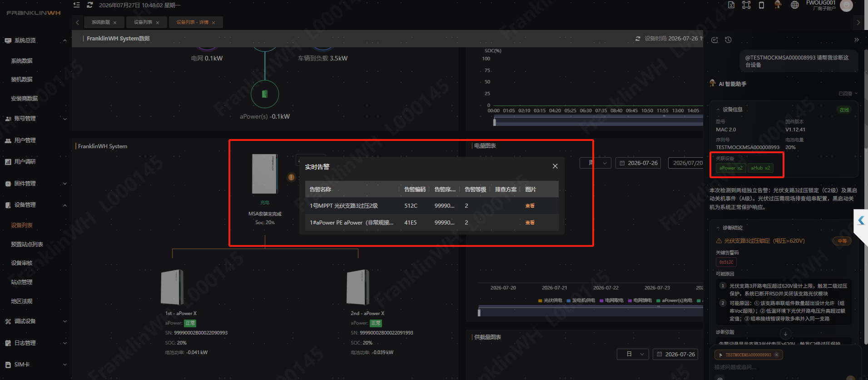Image resolution: width=868 pixels, height=380 pixels.
Task: Open the language globe icon
Action: point(795,5)
